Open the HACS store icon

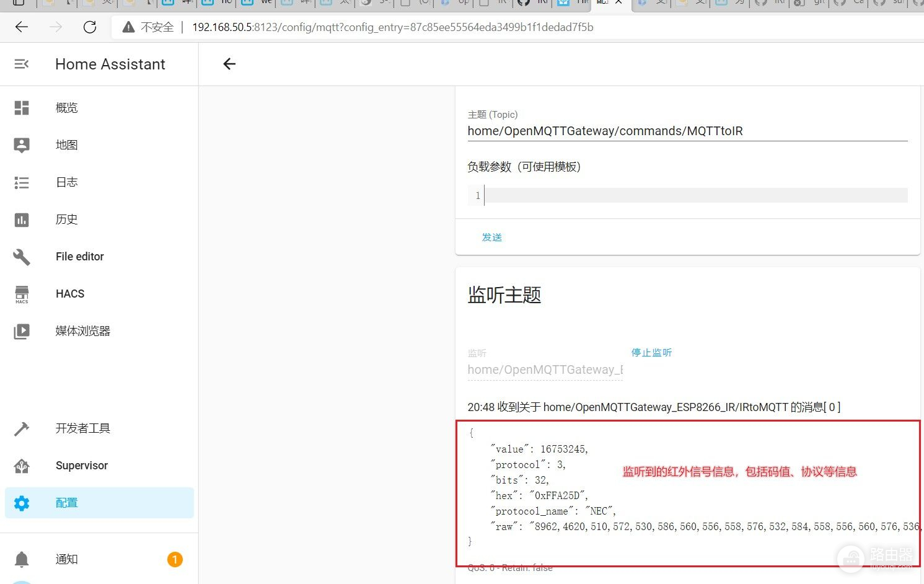(x=22, y=294)
